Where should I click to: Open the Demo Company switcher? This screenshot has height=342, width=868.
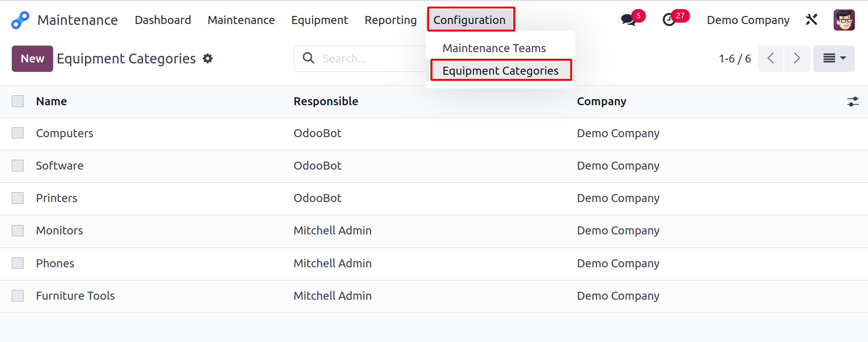[x=748, y=20]
